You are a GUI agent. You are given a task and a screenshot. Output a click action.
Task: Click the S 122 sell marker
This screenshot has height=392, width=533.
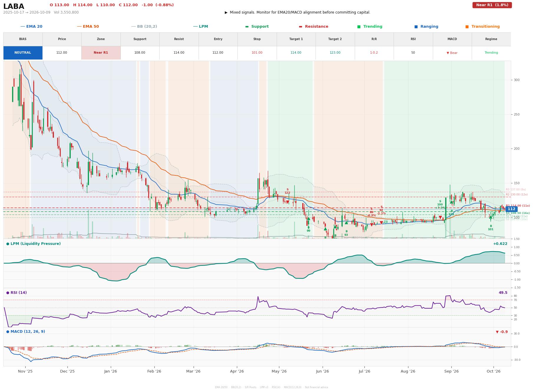coord(287,191)
